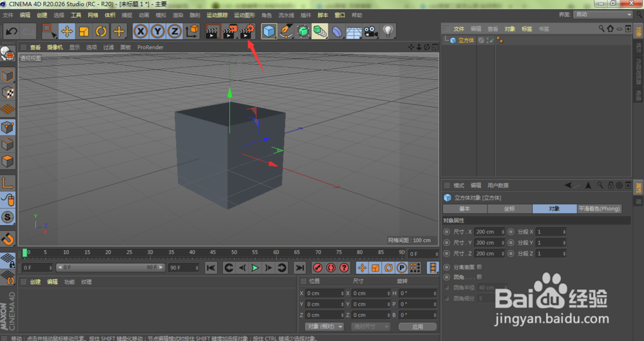Toggle Parameter (P) keyframe recording button
The image size is (644, 341).
coord(402,268)
